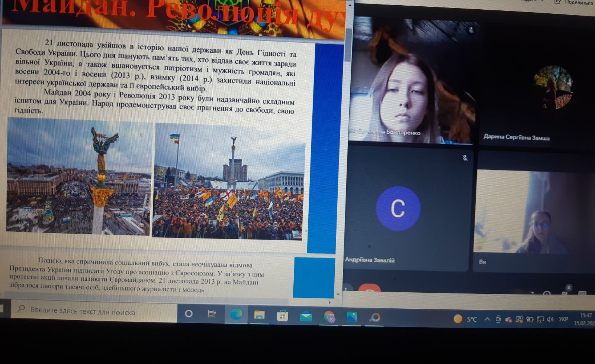
Task: Open the Photos app on taskbar
Action: [352, 317]
